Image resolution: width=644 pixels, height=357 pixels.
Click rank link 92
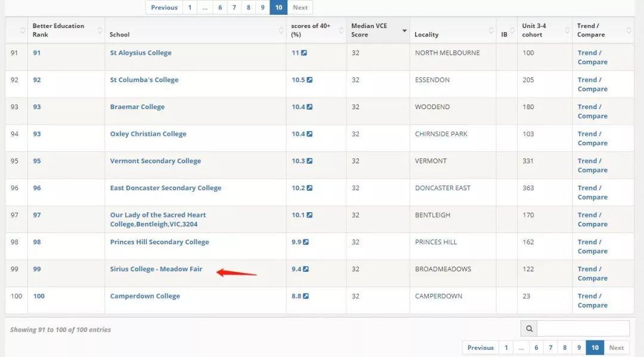coord(37,80)
